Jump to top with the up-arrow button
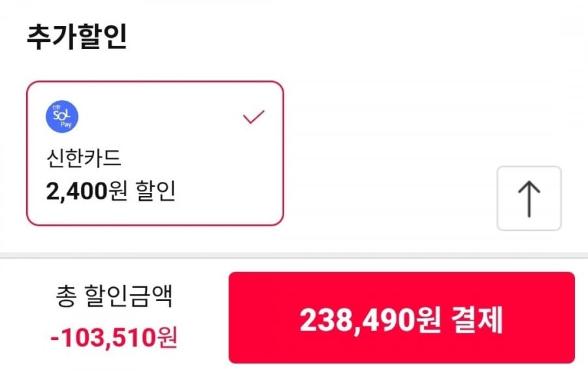 coord(529,198)
